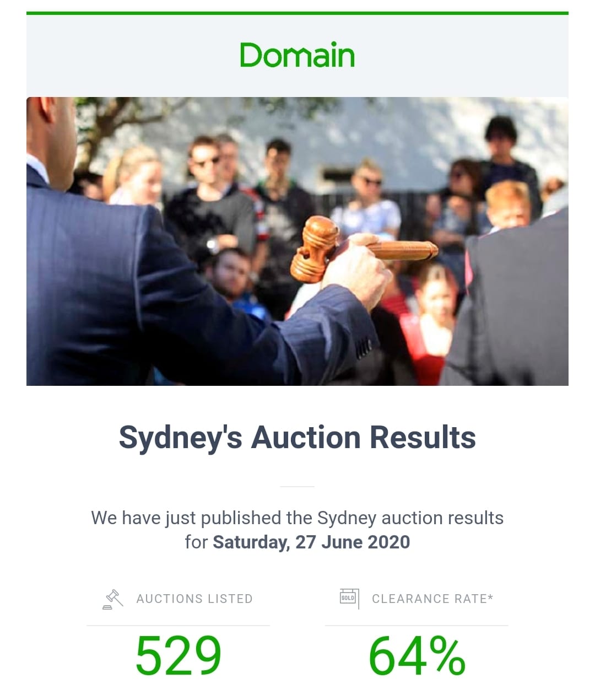595x700 pixels.
Task: Click the asterisk after Clearance Rate
Action: point(490,596)
